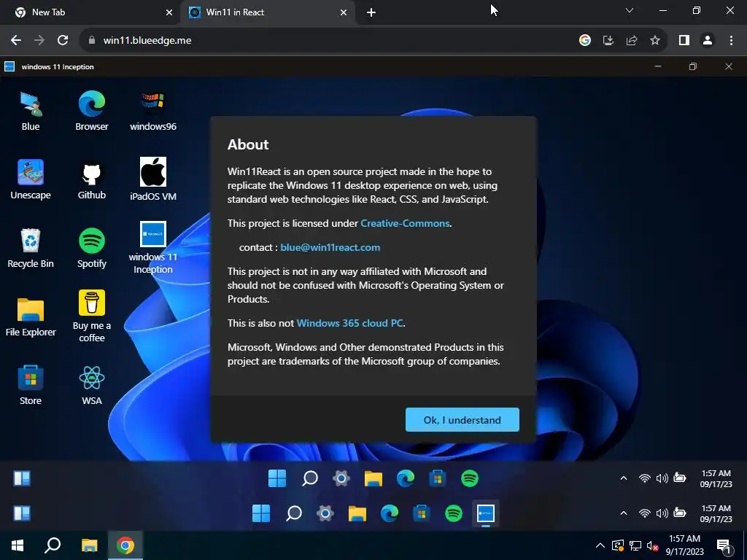This screenshot has height=560, width=747.
Task: Open the Store desktop icon
Action: click(x=31, y=385)
